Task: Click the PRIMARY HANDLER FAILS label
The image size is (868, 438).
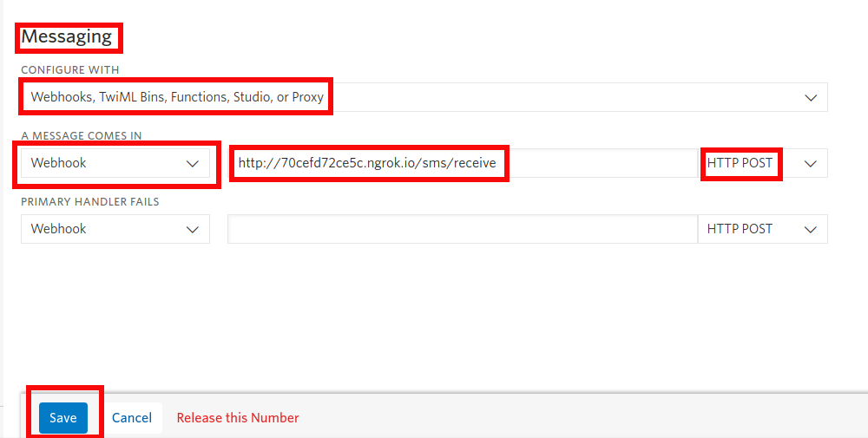Action: pyautogui.click(x=90, y=201)
